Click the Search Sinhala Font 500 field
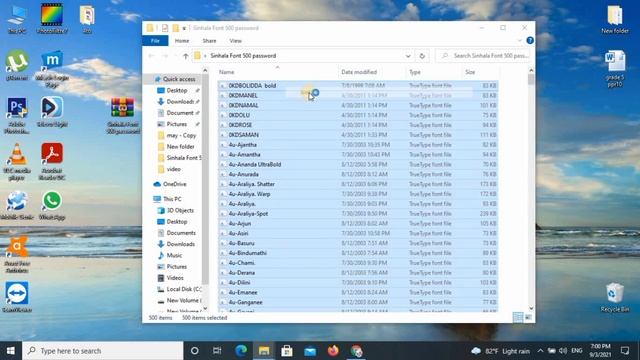Viewport: 640px width, 360px height. pyautogui.click(x=484, y=56)
